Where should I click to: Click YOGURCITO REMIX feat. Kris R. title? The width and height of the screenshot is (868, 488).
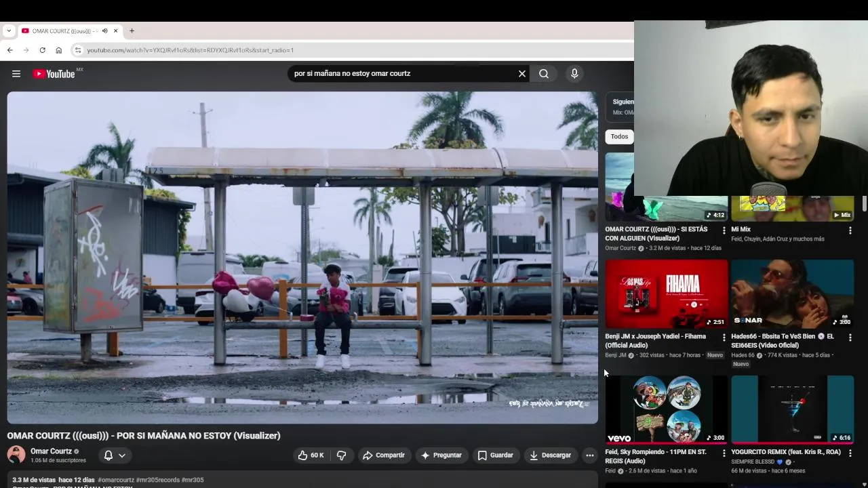point(786,452)
